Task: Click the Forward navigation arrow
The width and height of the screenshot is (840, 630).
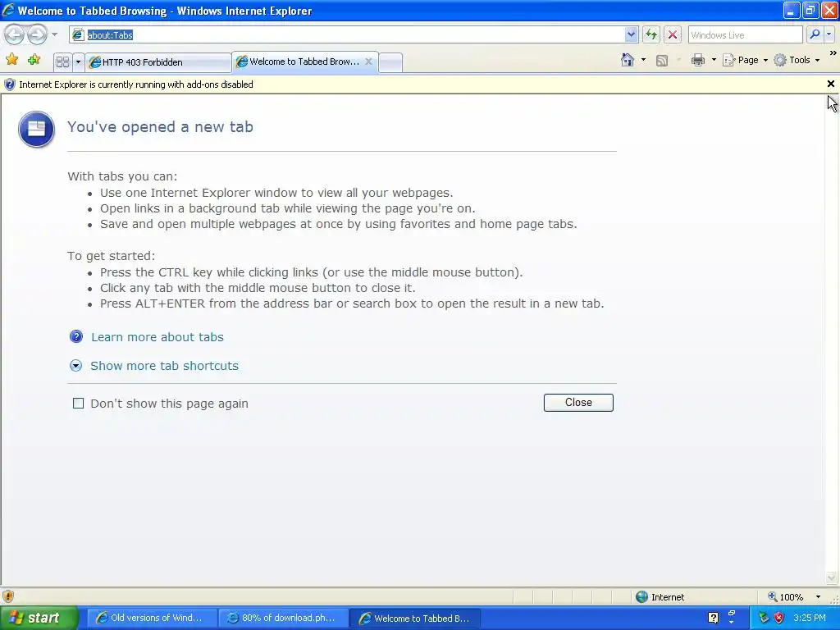Action: [x=37, y=34]
